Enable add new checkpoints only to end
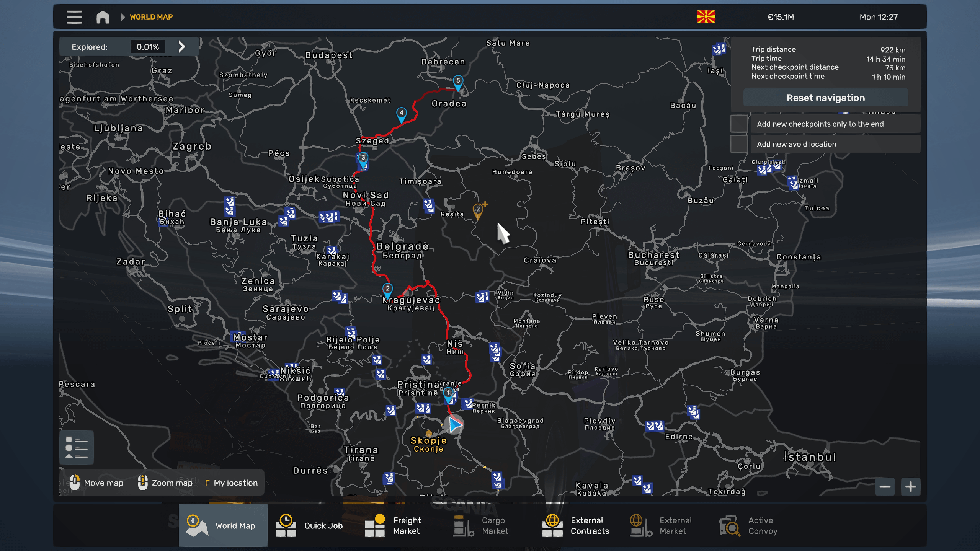 [739, 124]
